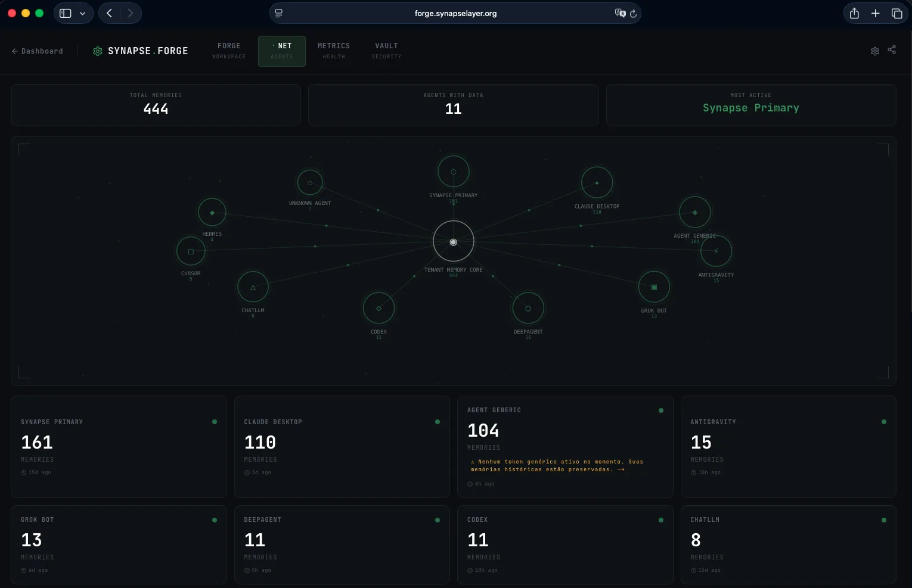Click status dot on Claude Desktop card
The height and width of the screenshot is (588, 912).
pyautogui.click(x=438, y=422)
